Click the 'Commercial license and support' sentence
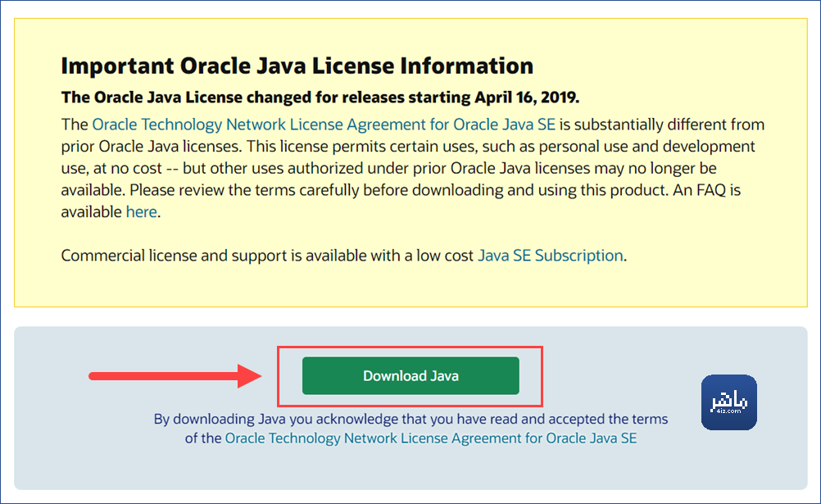The width and height of the screenshot is (821, 504). pyautogui.click(x=344, y=256)
